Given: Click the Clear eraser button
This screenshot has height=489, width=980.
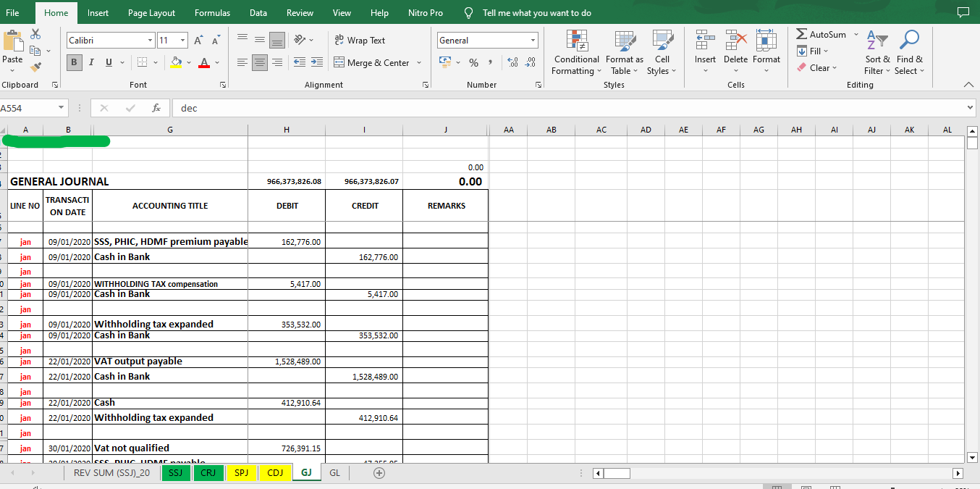Looking at the screenshot, I should [814, 67].
